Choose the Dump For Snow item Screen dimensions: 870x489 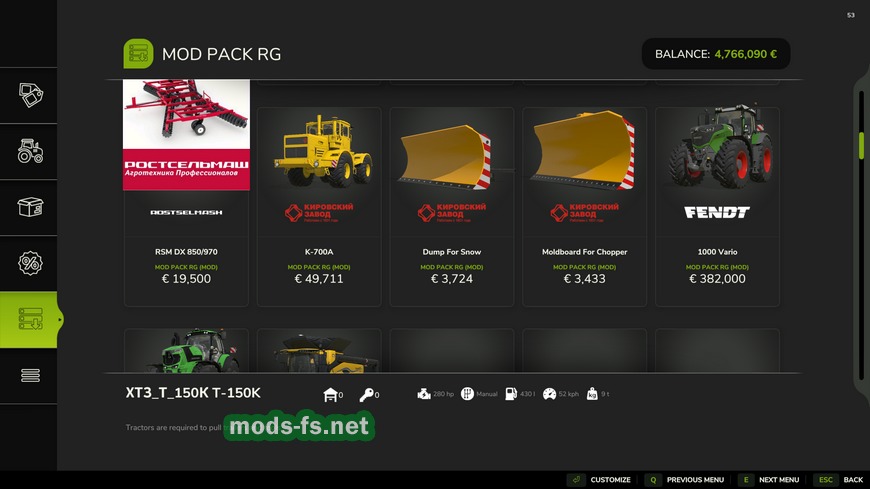[452, 206]
